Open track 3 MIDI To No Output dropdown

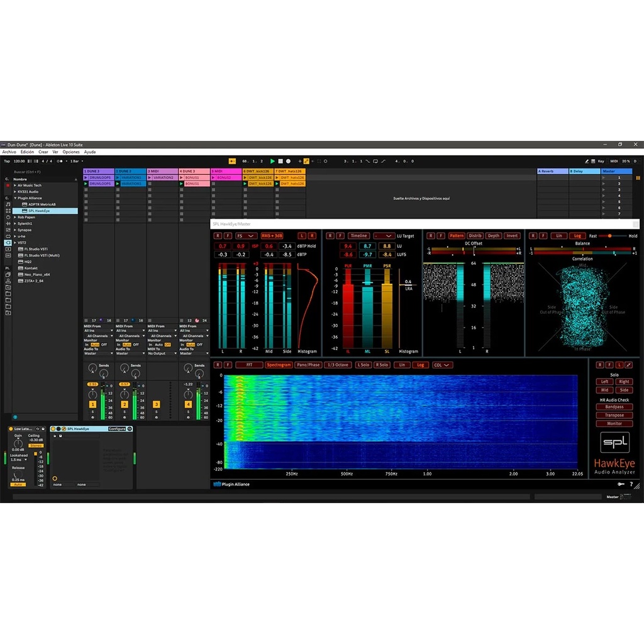coord(162,353)
